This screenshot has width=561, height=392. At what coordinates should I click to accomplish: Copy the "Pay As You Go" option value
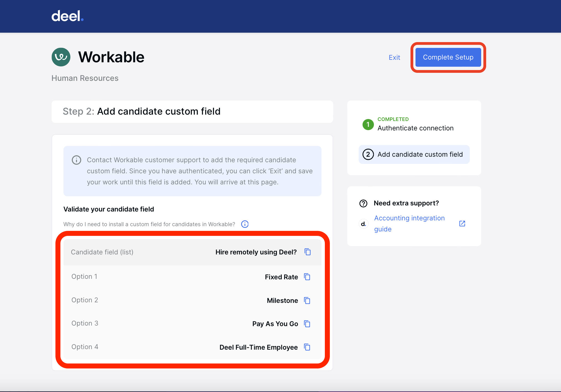(307, 324)
